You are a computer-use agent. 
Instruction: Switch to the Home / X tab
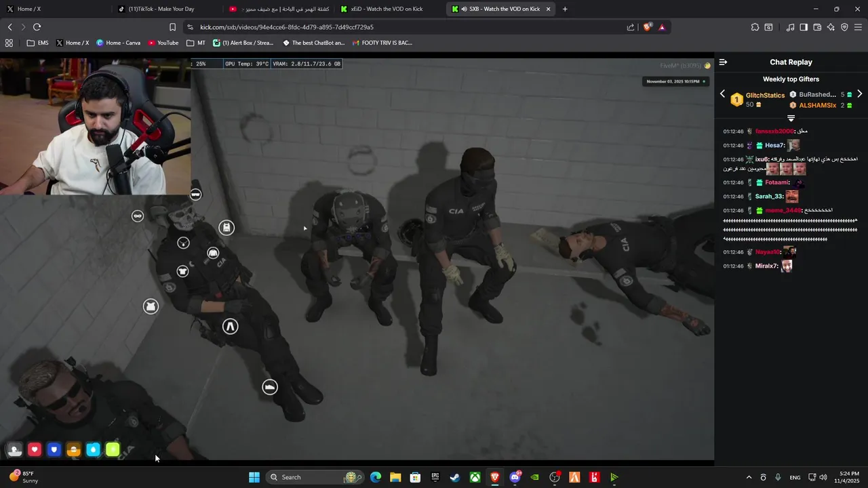point(54,9)
